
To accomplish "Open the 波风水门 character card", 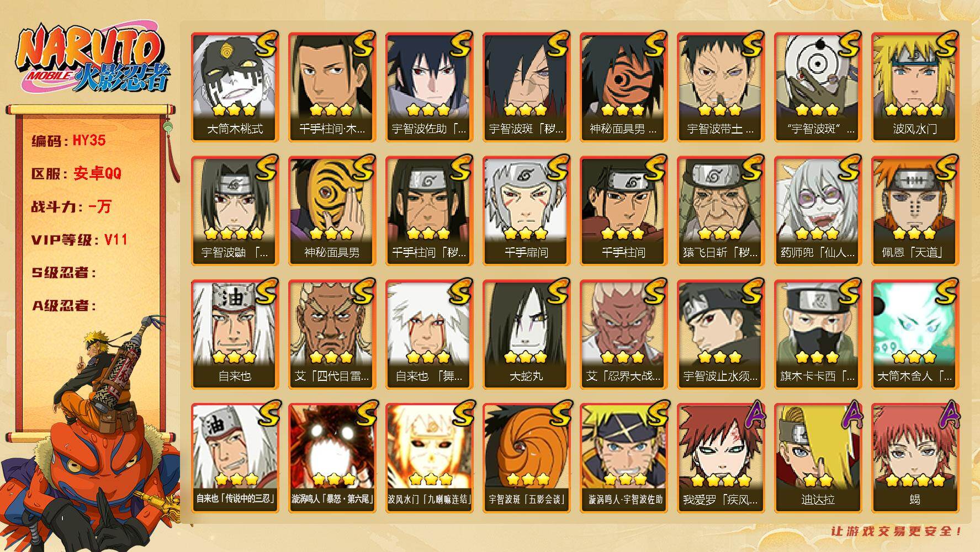I will 915,87.
